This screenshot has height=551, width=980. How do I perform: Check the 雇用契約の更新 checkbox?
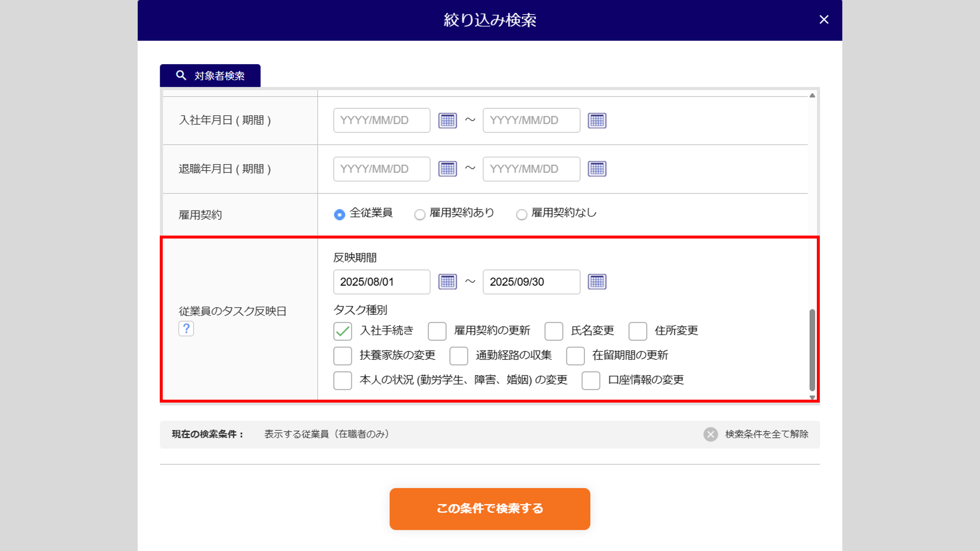[x=437, y=331]
